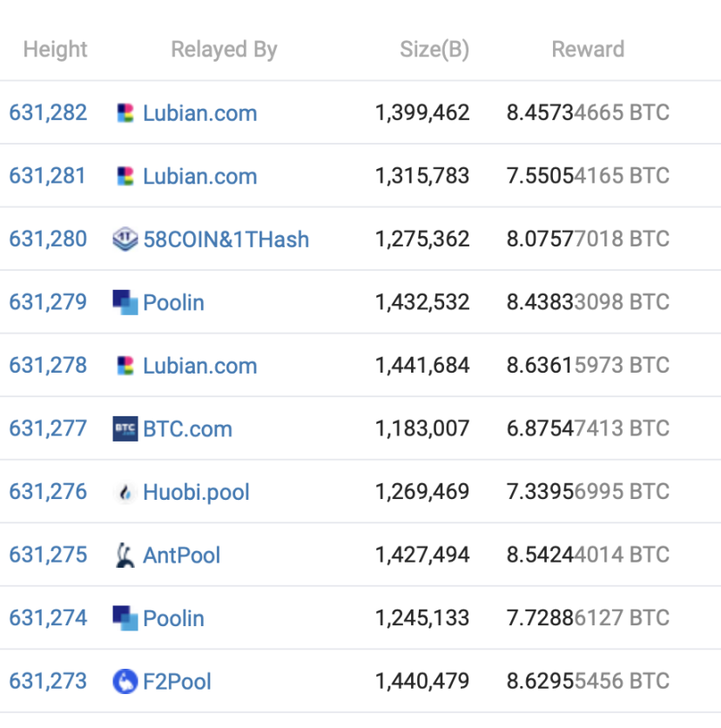Open block height 631,273
The height and width of the screenshot is (728, 721).
(48, 681)
